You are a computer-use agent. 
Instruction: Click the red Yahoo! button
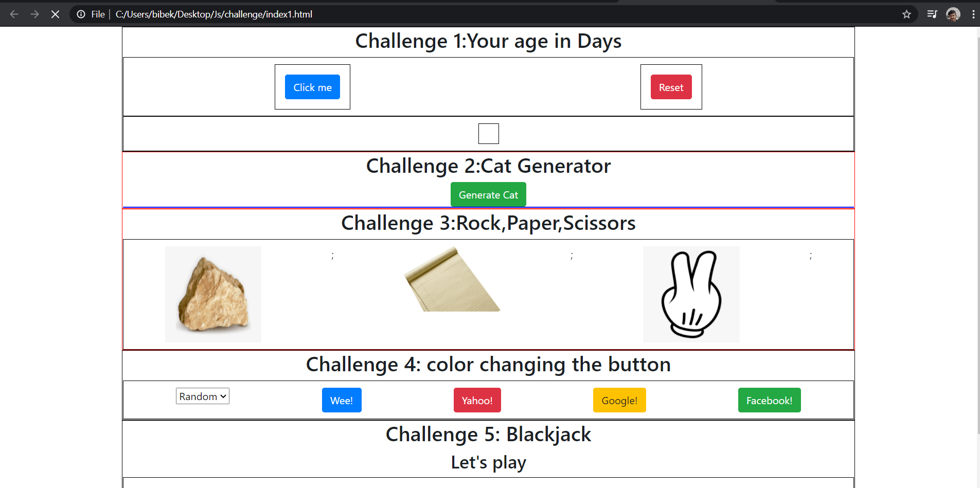click(x=477, y=401)
